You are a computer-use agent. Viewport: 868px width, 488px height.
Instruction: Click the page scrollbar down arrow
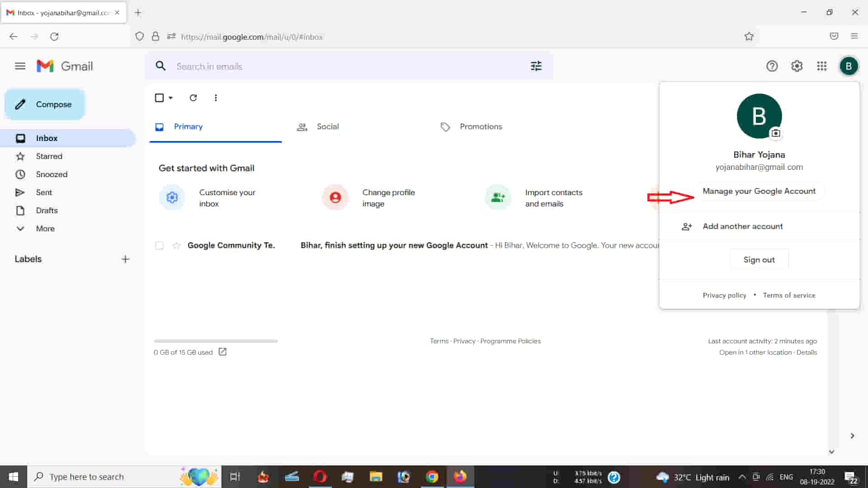click(x=831, y=451)
